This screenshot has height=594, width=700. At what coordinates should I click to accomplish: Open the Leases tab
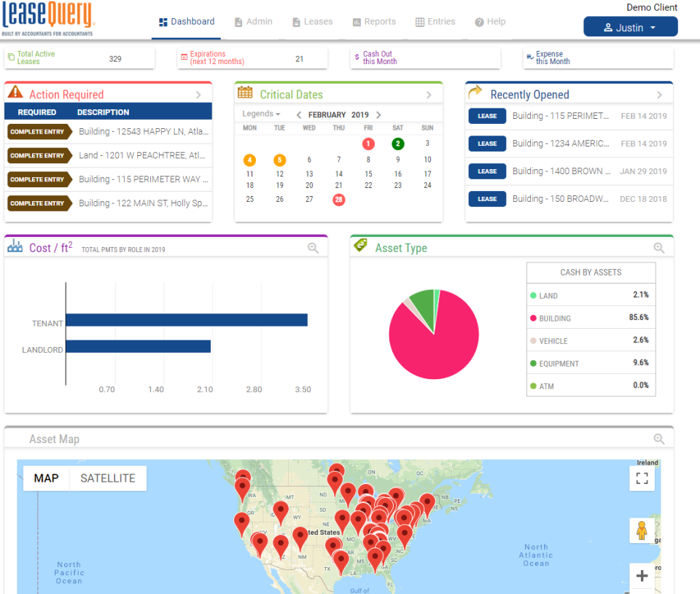point(312,21)
